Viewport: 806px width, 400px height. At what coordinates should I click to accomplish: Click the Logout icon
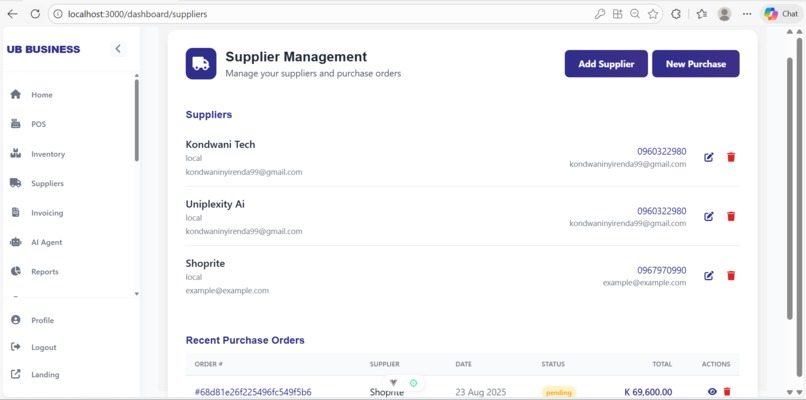point(15,347)
